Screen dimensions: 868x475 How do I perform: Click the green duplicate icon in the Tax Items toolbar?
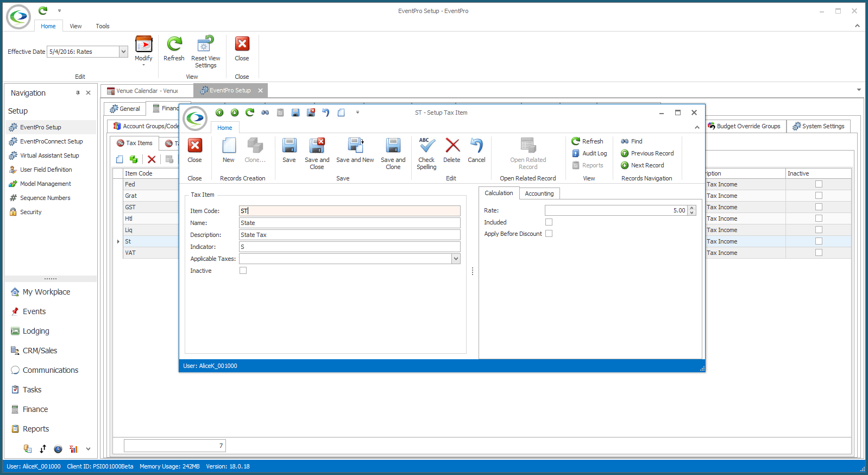(134, 159)
